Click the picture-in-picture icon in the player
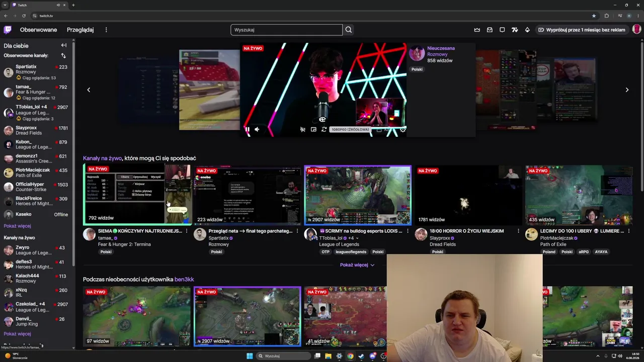The height and width of the screenshot is (362, 644). [313, 130]
